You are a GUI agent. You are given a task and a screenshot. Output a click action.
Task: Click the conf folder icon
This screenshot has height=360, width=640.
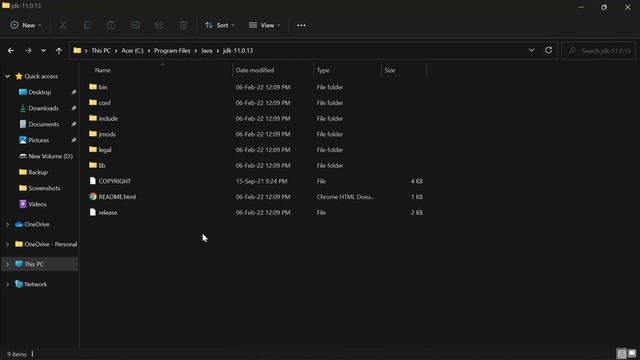click(x=93, y=102)
